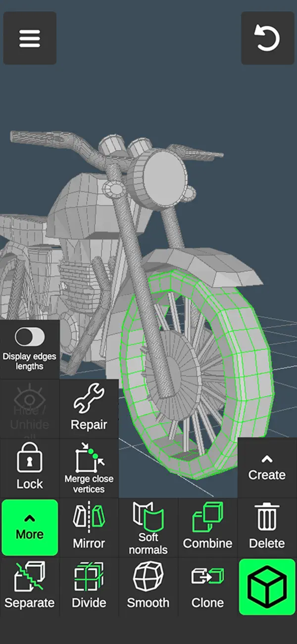Clone the selected object
This screenshot has width=297, height=644.
[x=208, y=587]
